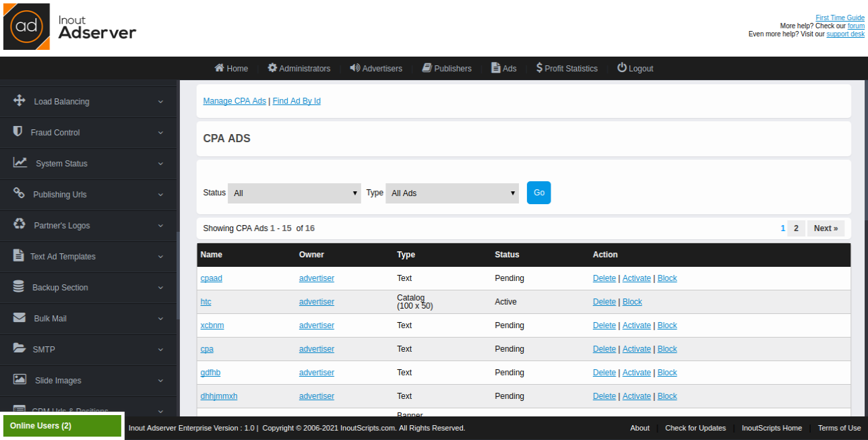Click the sidebar scrollbar handle
The image size is (868, 440).
tap(178, 276)
